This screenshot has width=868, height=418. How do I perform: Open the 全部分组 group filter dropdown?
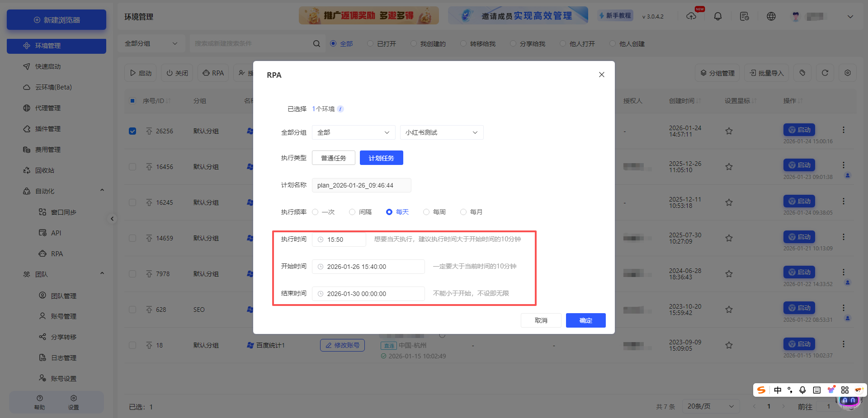(151, 43)
